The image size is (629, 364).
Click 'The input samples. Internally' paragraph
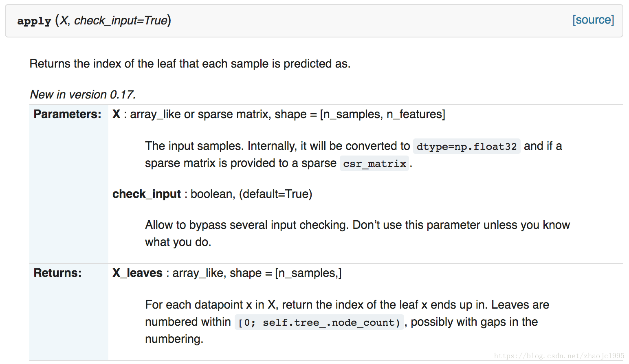pos(354,154)
